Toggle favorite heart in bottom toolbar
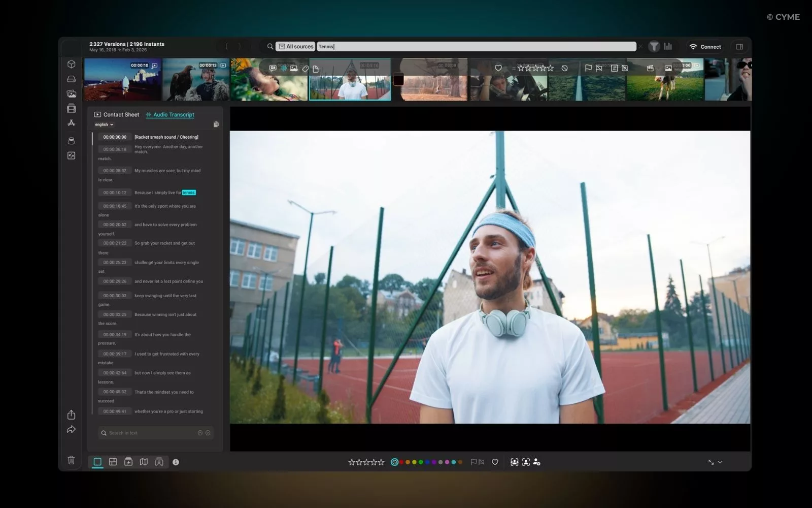The image size is (812, 508). pyautogui.click(x=495, y=462)
